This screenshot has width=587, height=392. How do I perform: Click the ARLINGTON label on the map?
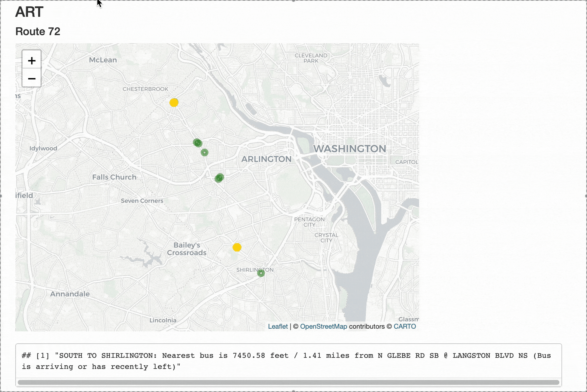(x=266, y=159)
